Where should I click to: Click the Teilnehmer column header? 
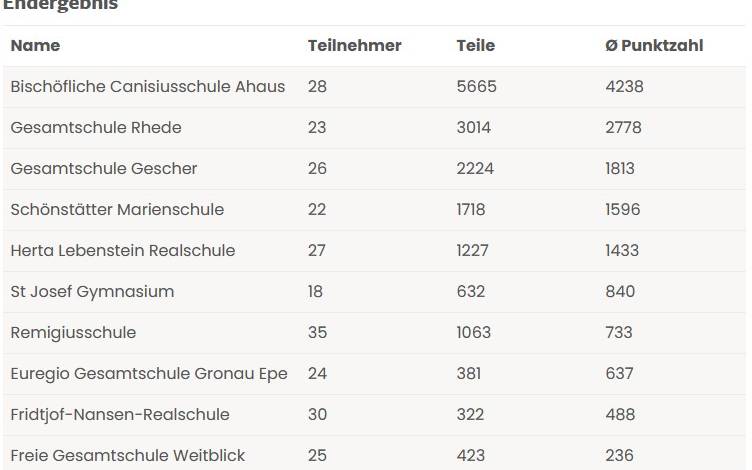(354, 46)
